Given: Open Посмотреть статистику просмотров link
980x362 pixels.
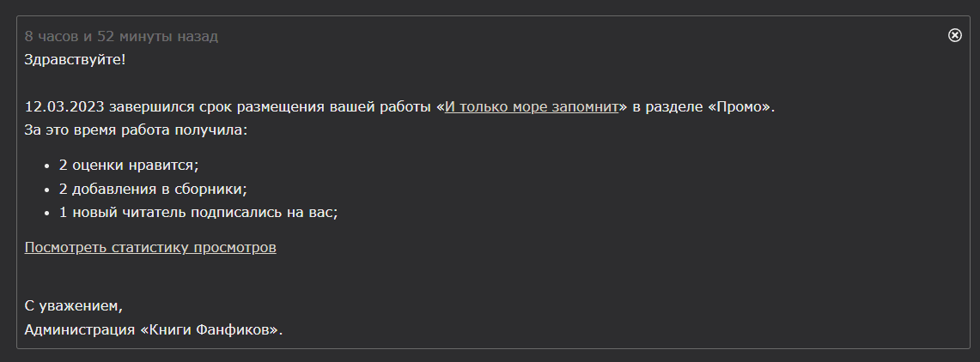Looking at the screenshot, I should pyautogui.click(x=150, y=247).
